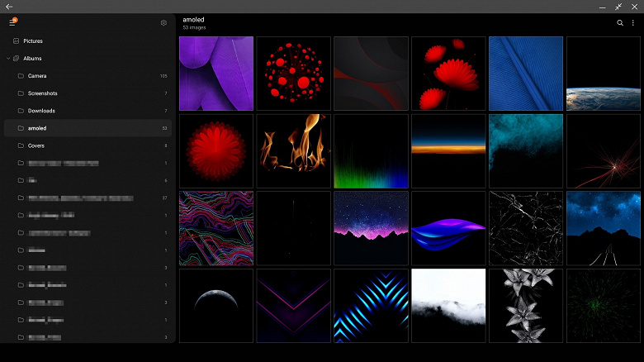Open gallery settings via the gear icon
The image size is (644, 362).
[163, 23]
